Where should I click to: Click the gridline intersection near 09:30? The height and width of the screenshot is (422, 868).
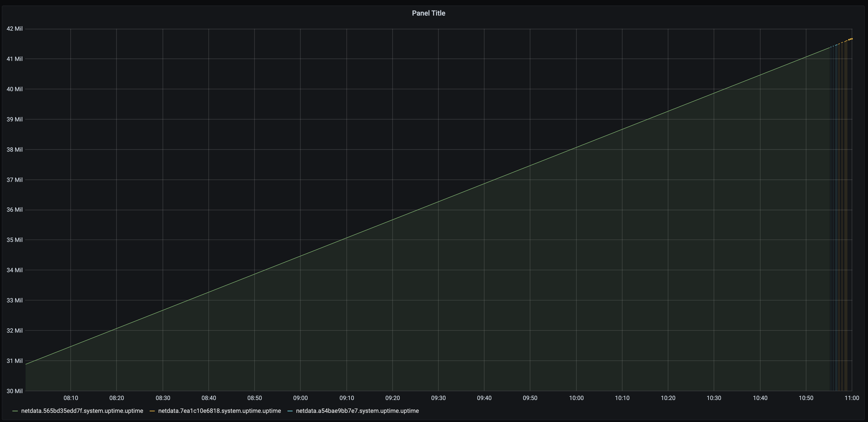click(439, 210)
